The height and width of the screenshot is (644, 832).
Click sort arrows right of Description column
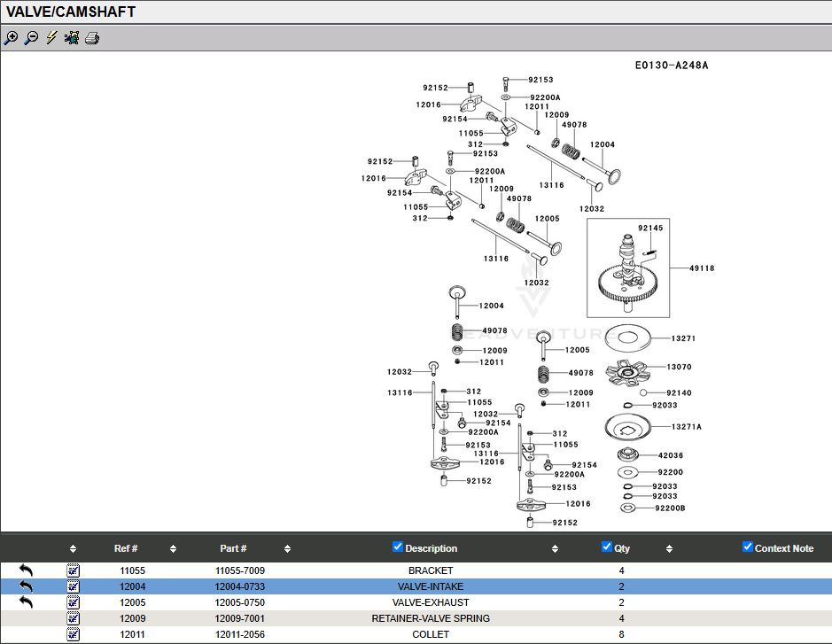click(555, 549)
